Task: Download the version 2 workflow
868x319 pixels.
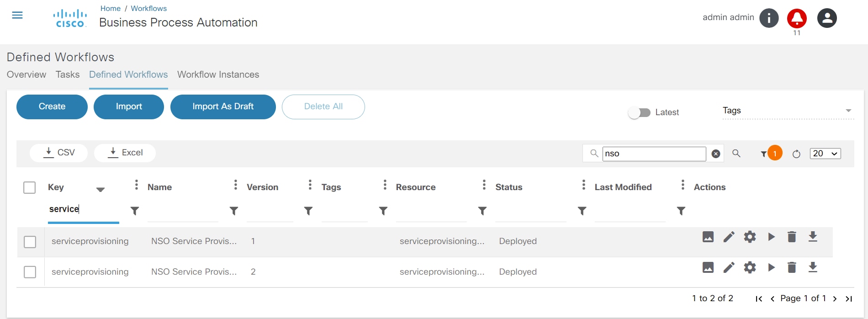Action: (x=813, y=267)
